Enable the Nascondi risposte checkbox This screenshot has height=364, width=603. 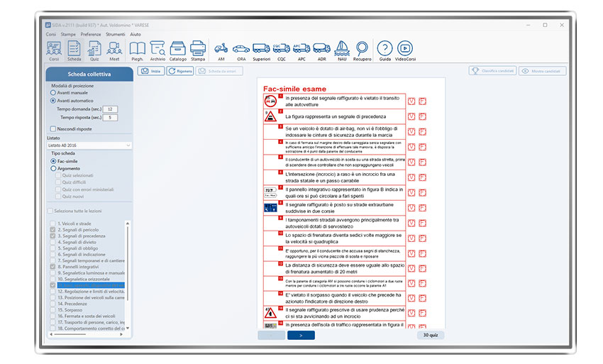click(53, 128)
